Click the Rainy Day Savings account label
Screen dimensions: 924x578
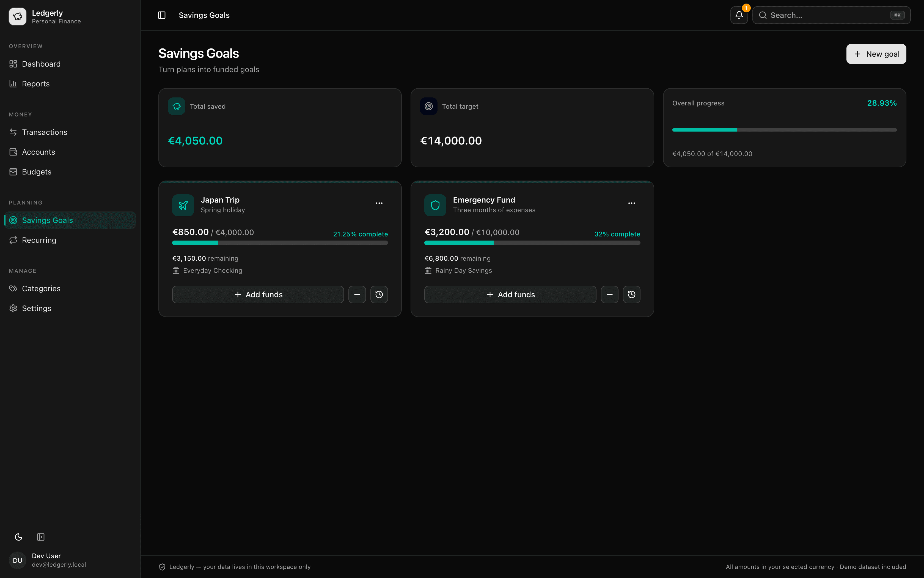(464, 271)
